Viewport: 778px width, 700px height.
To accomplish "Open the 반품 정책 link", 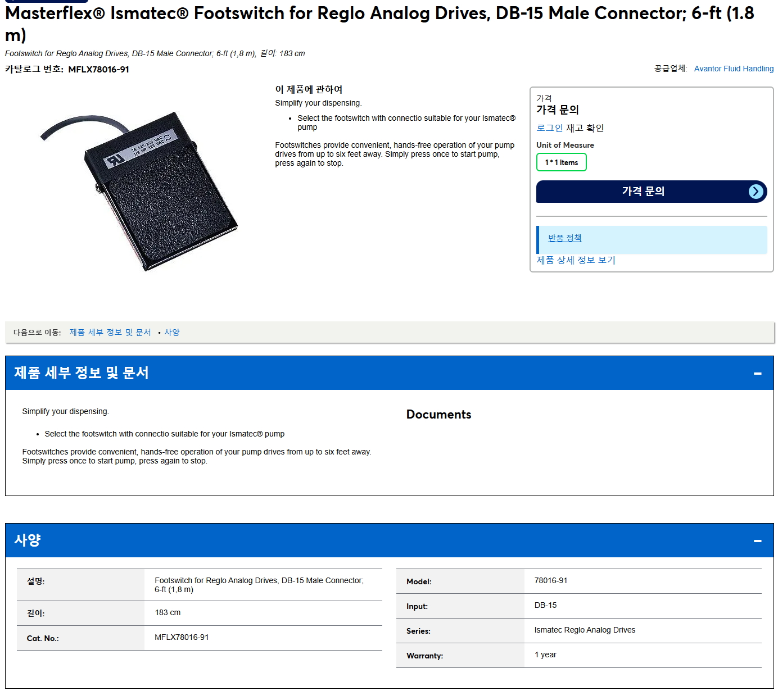I will click(564, 238).
